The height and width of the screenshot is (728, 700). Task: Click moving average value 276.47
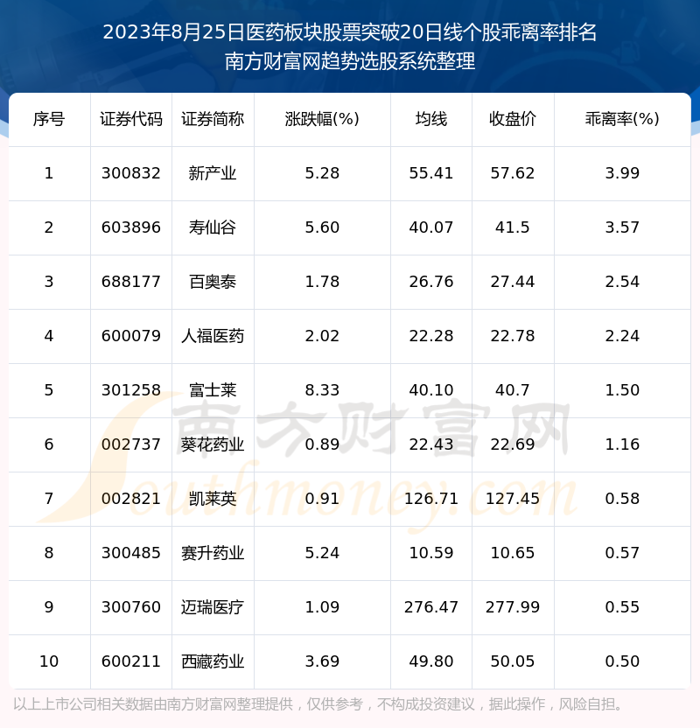pos(431,607)
